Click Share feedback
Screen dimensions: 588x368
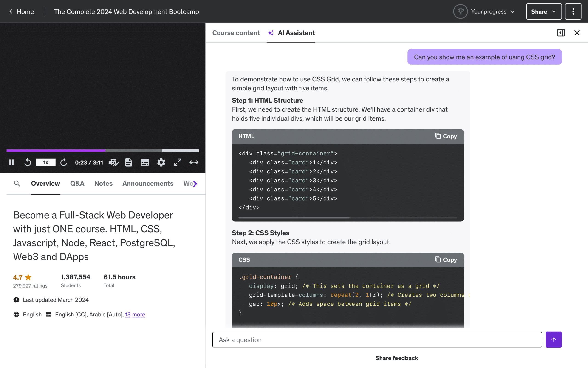396,358
